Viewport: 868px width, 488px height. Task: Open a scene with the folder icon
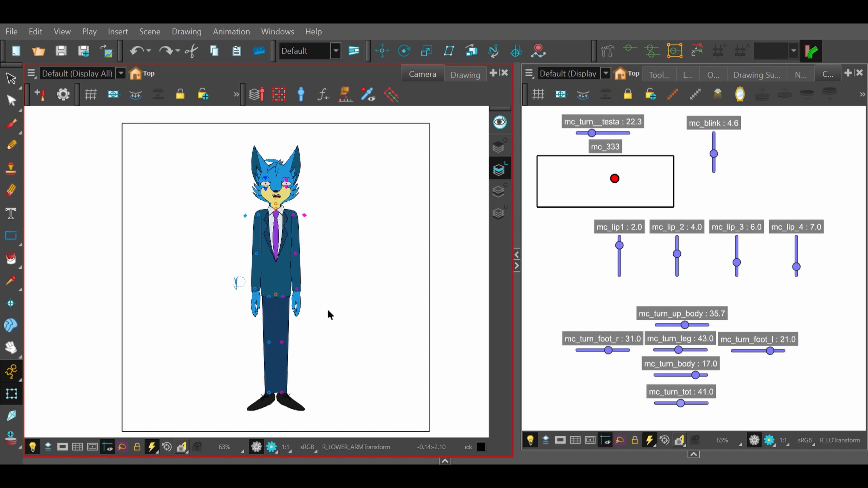38,51
